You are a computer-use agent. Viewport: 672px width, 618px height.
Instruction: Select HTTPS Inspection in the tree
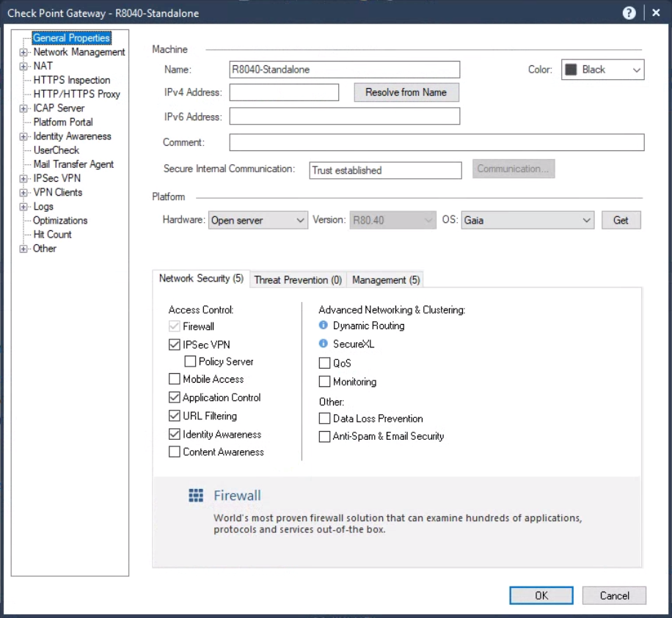[72, 80]
